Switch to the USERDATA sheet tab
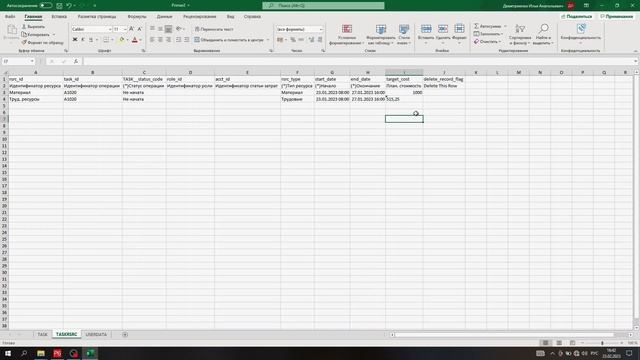This screenshot has width=640, height=360. click(96, 334)
